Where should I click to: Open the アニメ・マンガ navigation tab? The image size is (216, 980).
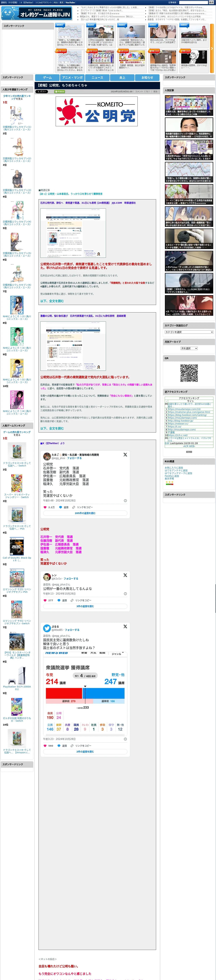(x=72, y=77)
